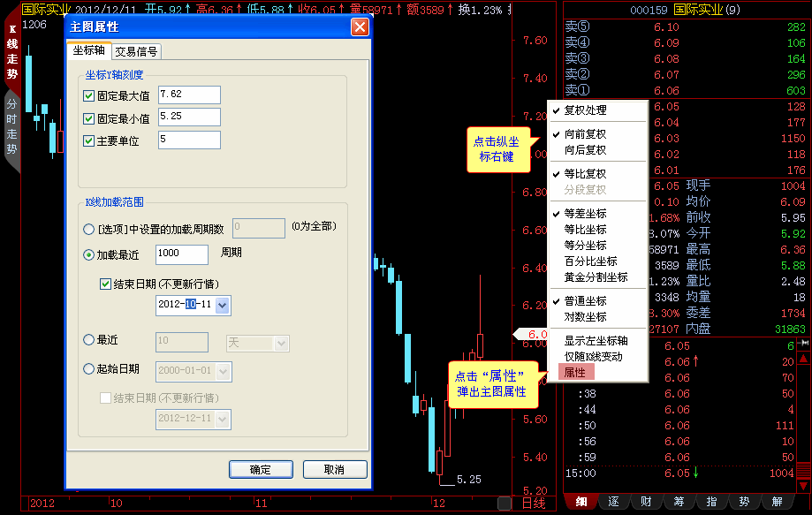Image resolution: width=812 pixels, height=515 pixels.
Task: Click the scroll-up arrow of the tick list
Action: coord(803,359)
